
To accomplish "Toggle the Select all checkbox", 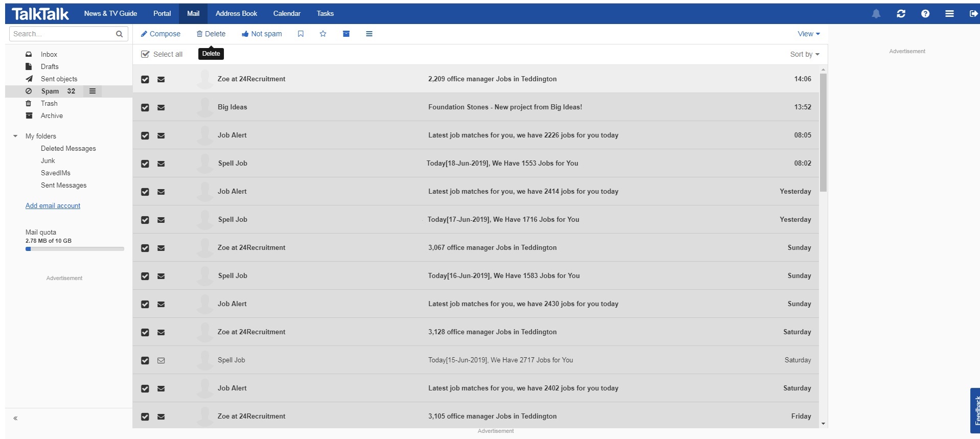I will coord(145,54).
